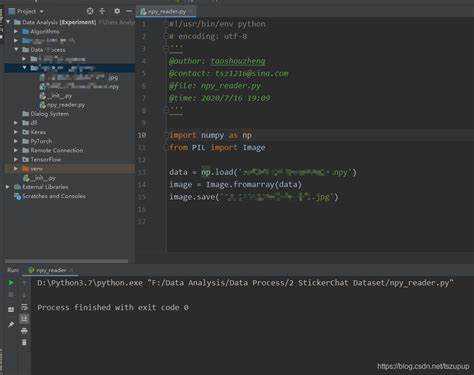
Task: Open Project panel settings via the gear icon
Action: [x=117, y=11]
